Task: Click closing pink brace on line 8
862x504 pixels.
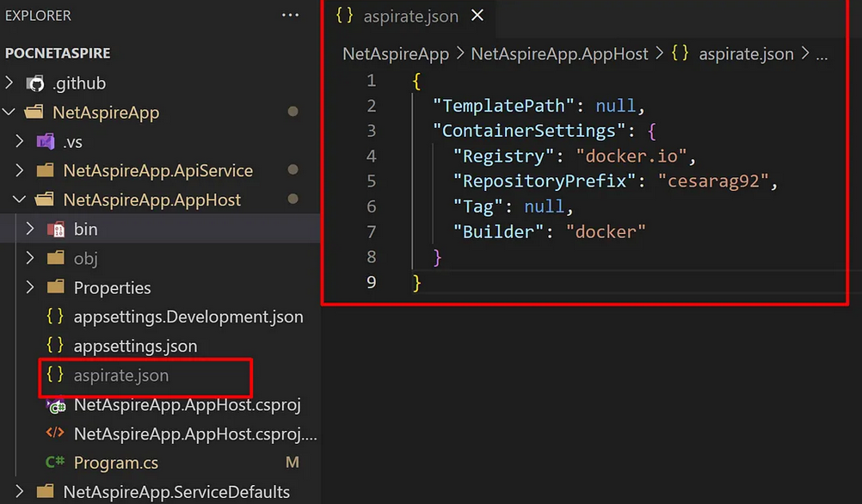Action: [437, 257]
